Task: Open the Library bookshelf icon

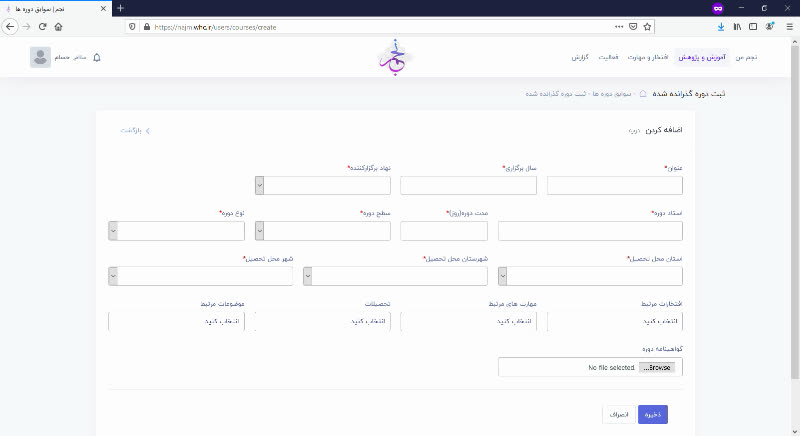Action: pyautogui.click(x=737, y=27)
